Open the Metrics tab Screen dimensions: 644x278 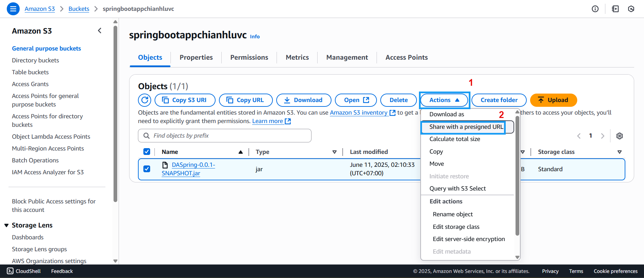pyautogui.click(x=297, y=57)
